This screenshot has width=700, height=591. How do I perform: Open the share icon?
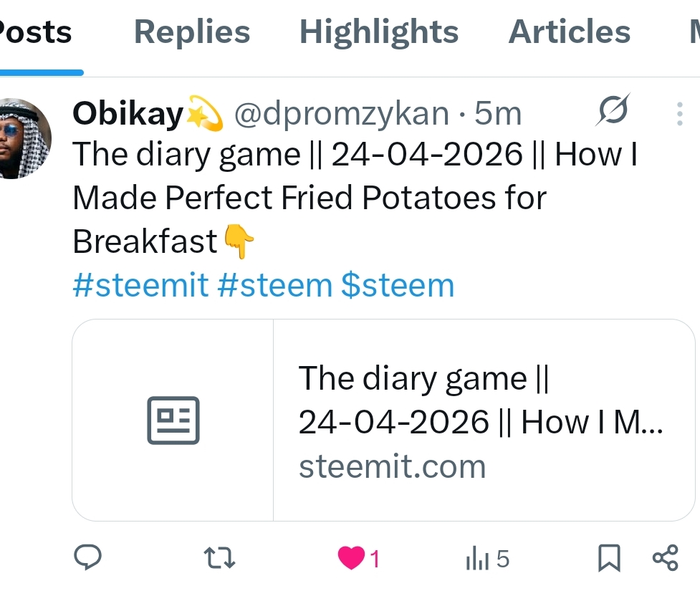665,558
